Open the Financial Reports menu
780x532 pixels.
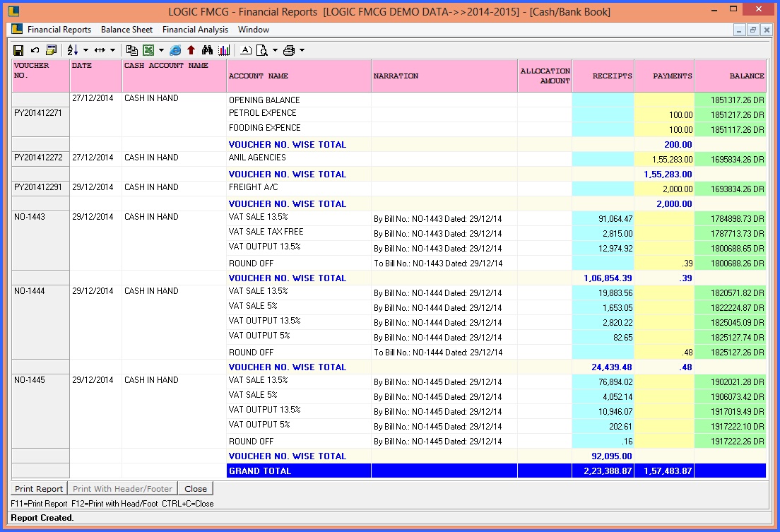coord(59,30)
